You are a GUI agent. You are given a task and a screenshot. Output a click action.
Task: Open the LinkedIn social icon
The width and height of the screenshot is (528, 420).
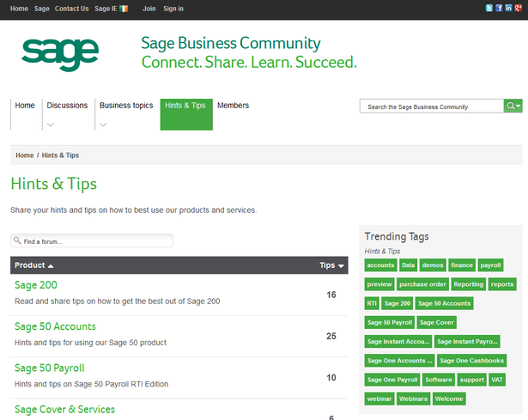coord(508,8)
